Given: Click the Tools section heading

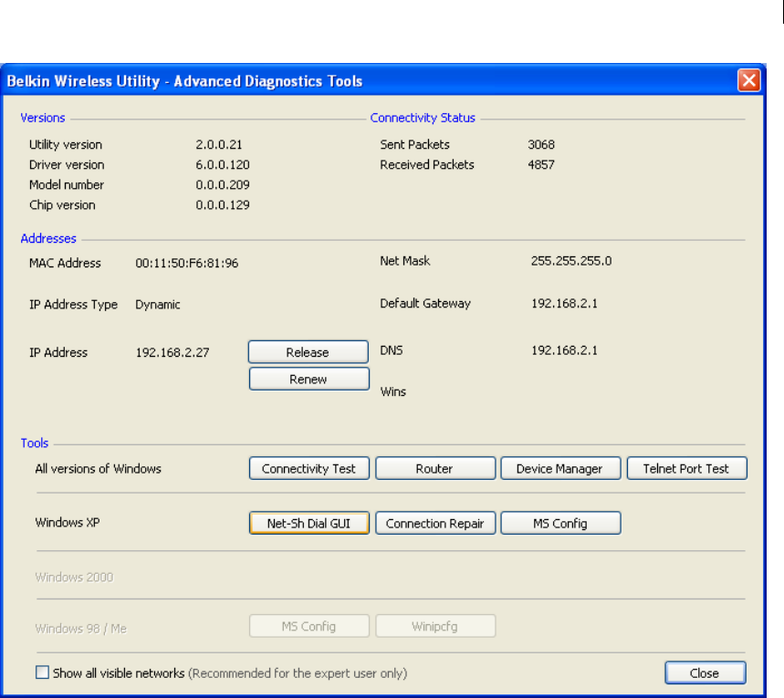Looking at the screenshot, I should pos(35,443).
